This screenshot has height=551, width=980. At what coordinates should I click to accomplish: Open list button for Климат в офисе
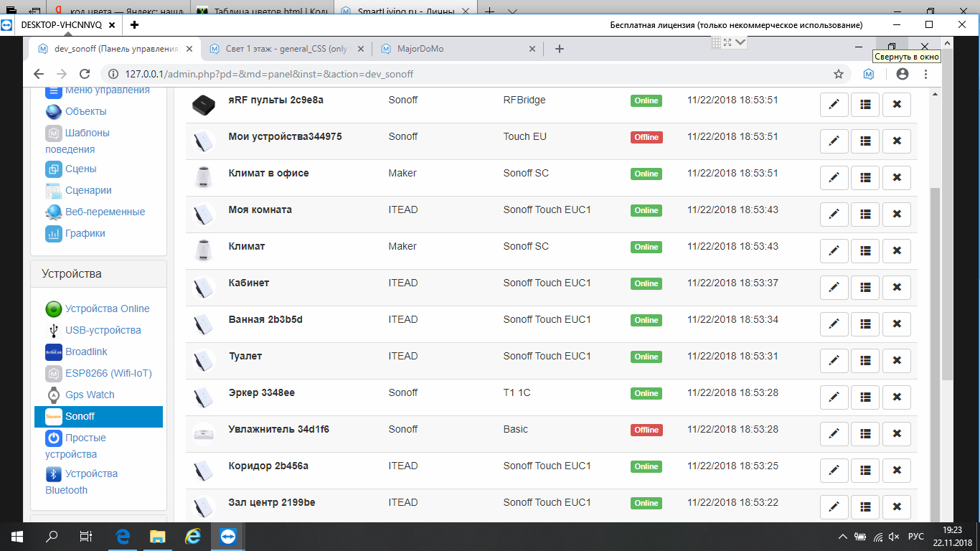coord(865,178)
